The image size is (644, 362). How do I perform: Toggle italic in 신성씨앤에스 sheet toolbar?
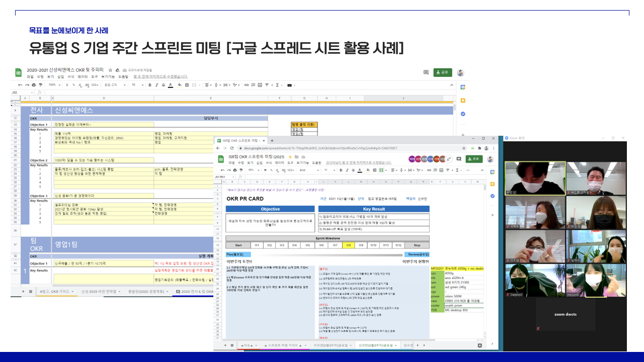(157, 85)
